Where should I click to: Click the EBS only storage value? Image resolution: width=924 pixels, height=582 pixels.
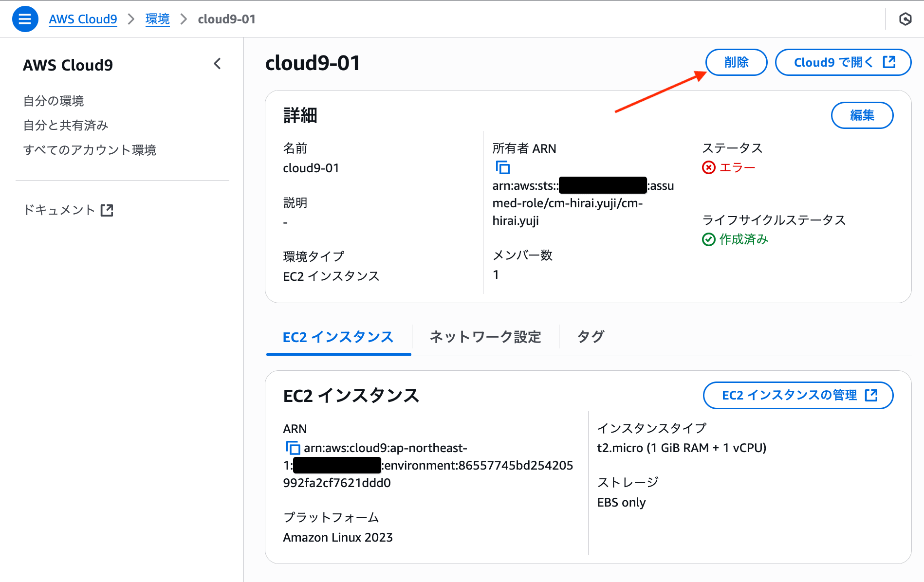621,502
